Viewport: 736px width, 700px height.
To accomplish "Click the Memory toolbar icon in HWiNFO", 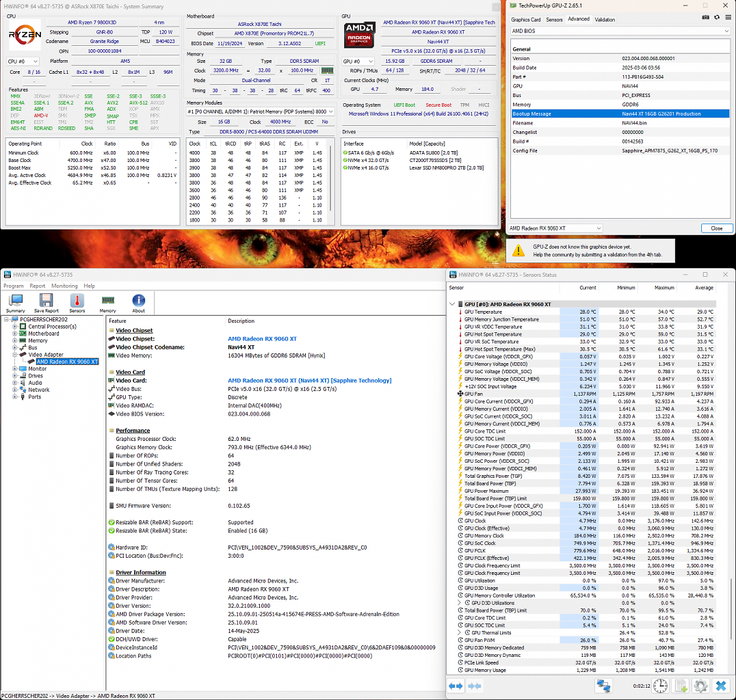I will (107, 303).
